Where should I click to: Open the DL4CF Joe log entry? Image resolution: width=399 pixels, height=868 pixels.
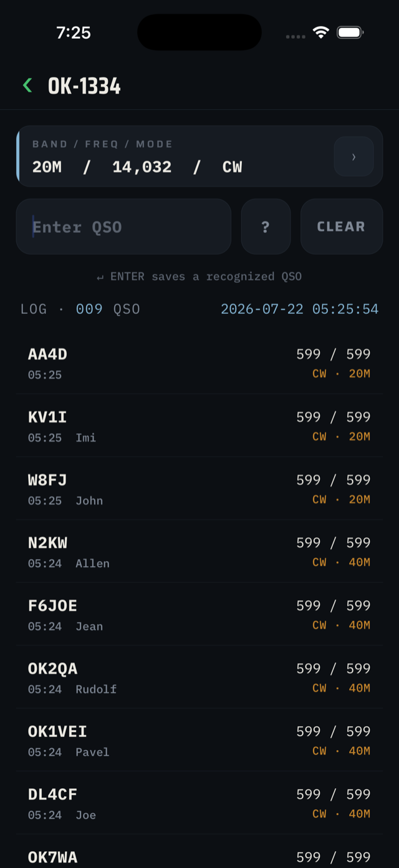(x=199, y=804)
